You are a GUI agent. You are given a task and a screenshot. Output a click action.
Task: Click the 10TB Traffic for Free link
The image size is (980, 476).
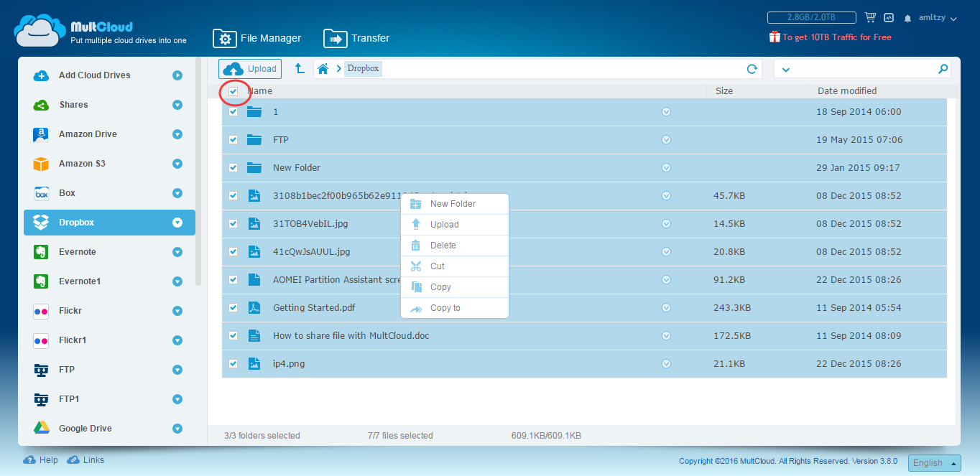click(836, 37)
